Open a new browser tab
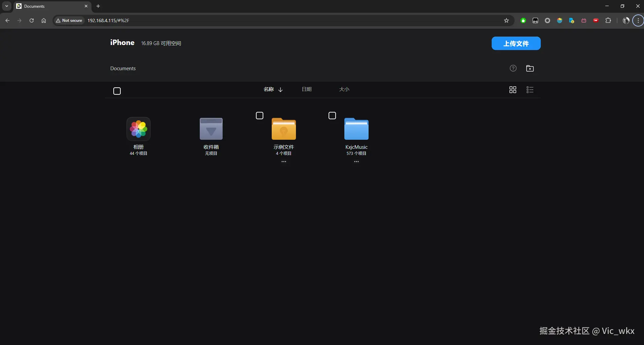The image size is (644, 345). pos(98,6)
